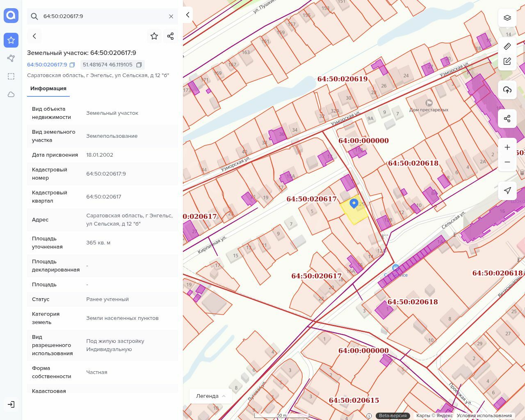Switch to the Информация tab
Screen dimensions: 525x420
[x=48, y=89]
